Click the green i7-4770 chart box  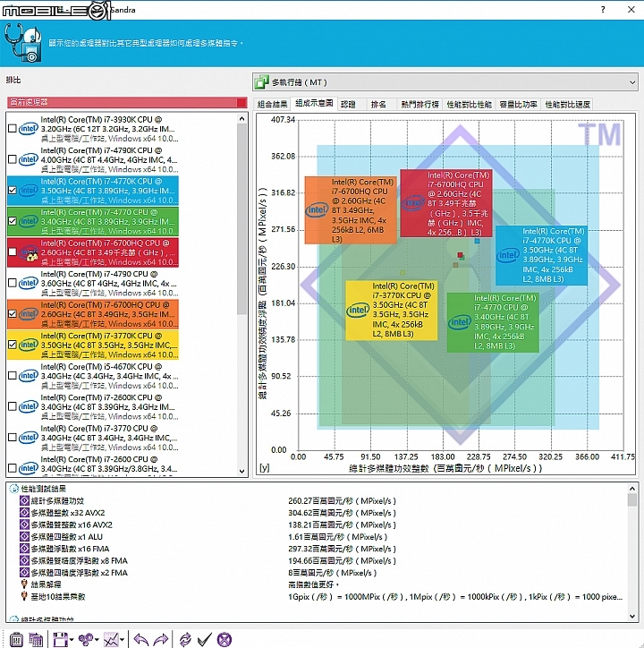[x=493, y=322]
